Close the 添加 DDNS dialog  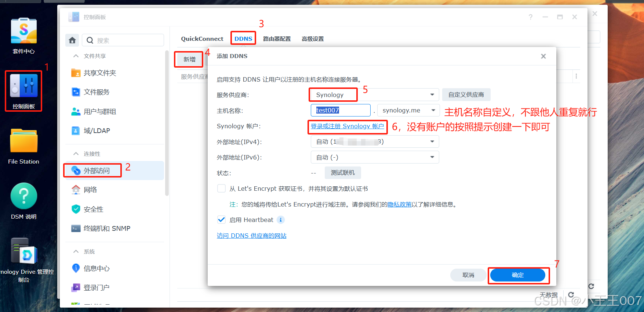[x=543, y=56]
